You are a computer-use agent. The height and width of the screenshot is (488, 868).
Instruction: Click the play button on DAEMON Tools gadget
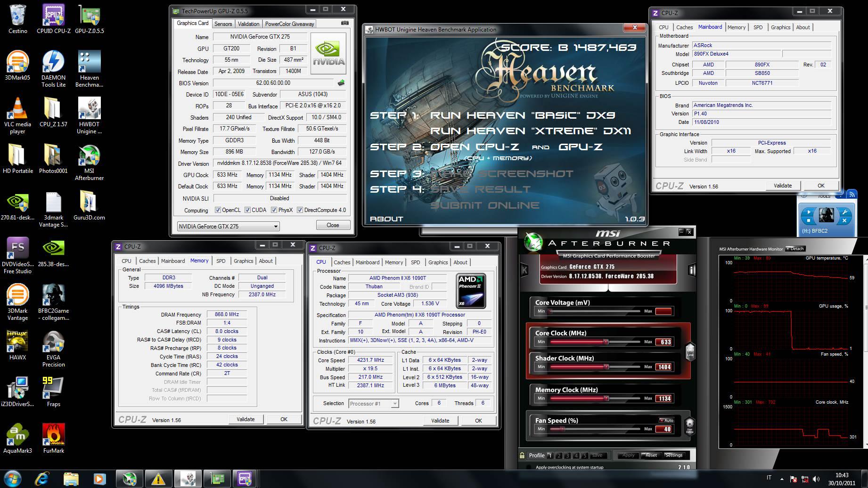point(809,212)
